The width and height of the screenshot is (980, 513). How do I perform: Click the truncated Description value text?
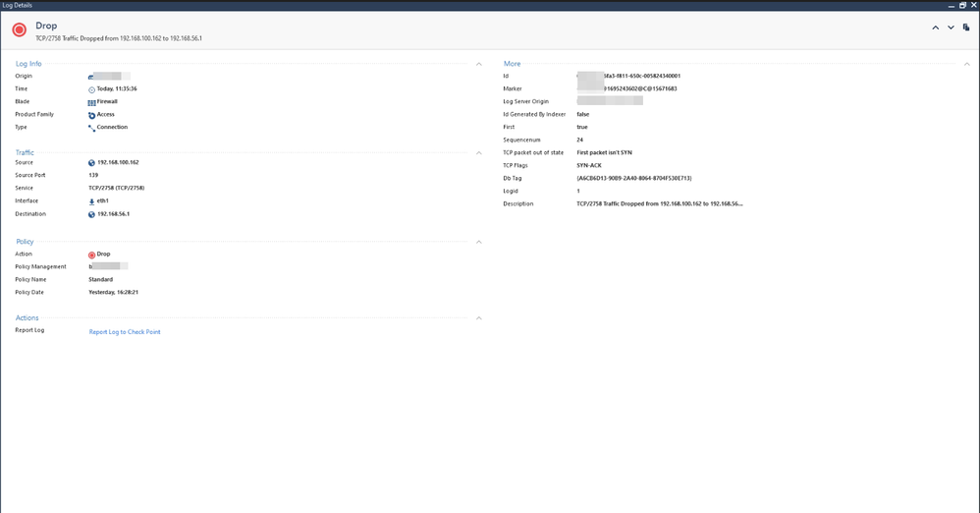tap(659, 204)
